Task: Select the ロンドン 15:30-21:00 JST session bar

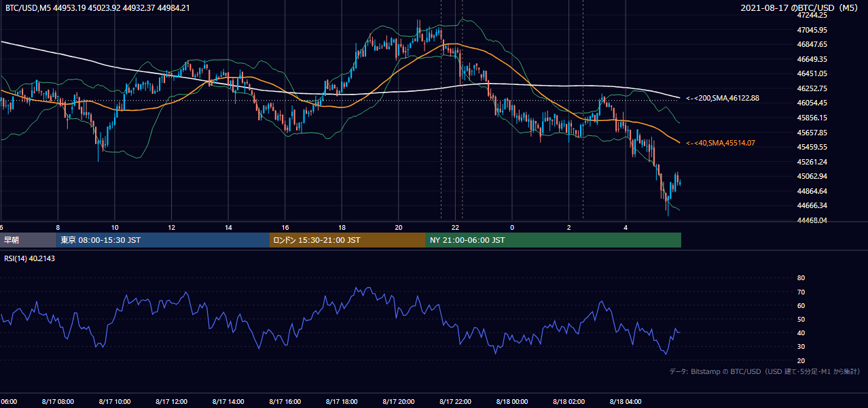Action: tap(348, 240)
